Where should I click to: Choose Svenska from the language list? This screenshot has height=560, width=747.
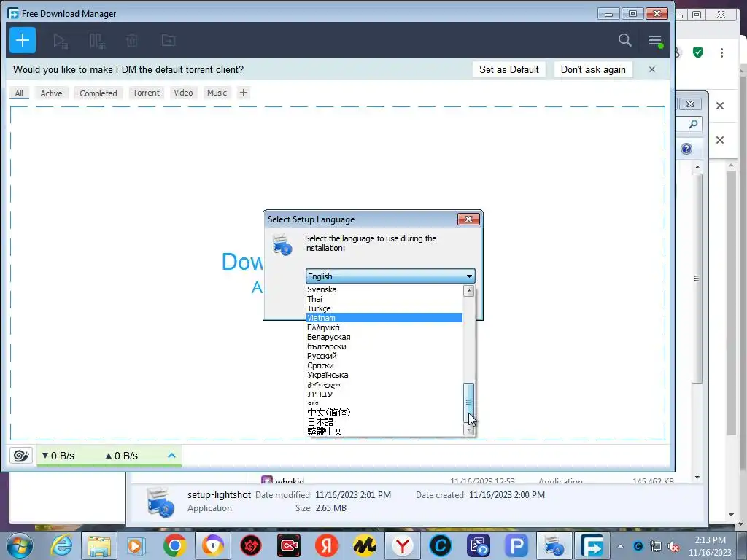384,289
